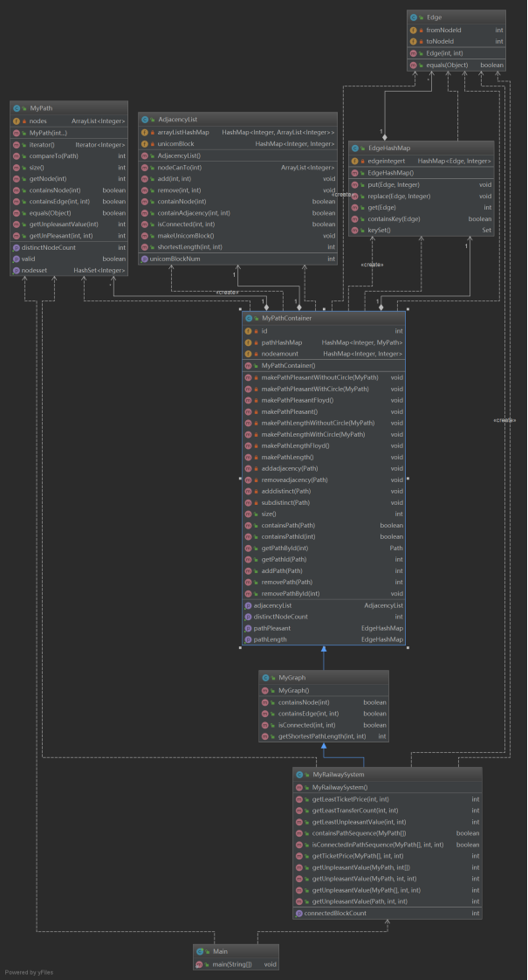The image size is (528, 980).
Task: Click the method icon beside keySet()
Action: point(355,231)
